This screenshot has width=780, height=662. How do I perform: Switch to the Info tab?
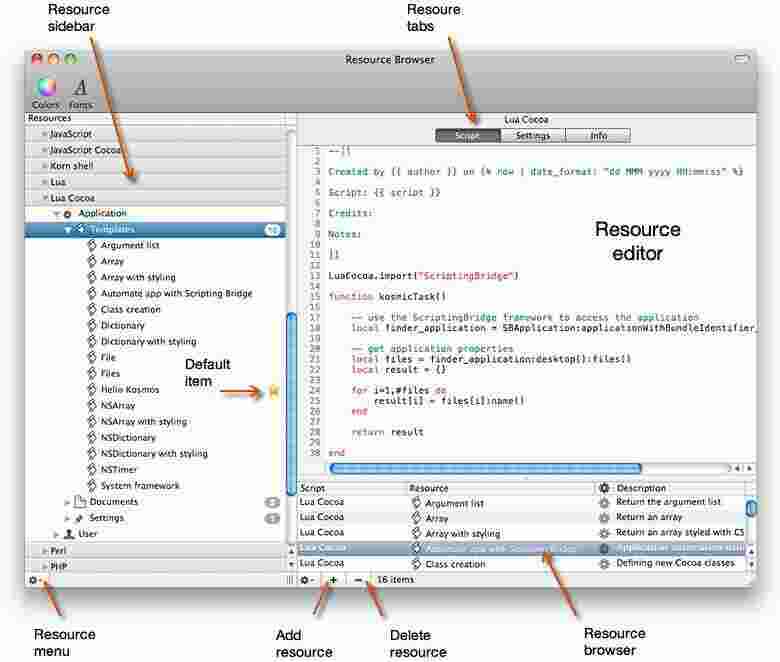click(598, 135)
